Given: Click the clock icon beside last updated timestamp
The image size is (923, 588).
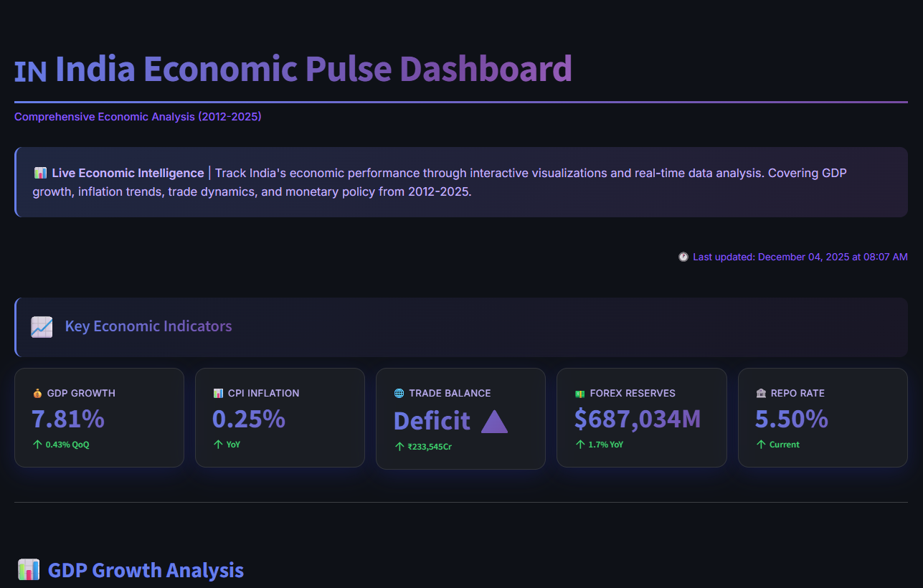Looking at the screenshot, I should (683, 257).
